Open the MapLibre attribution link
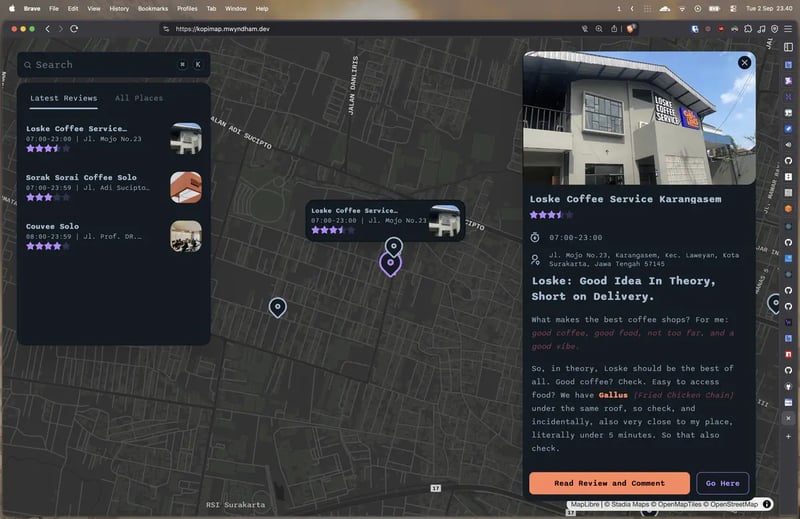 pos(585,504)
